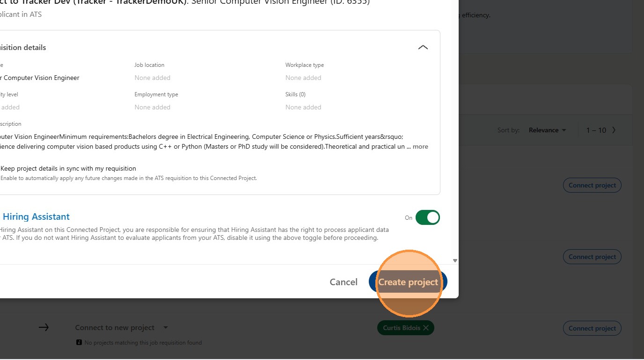Open the Sort by Relevance dropdown
The height and width of the screenshot is (360, 644).
click(x=547, y=130)
